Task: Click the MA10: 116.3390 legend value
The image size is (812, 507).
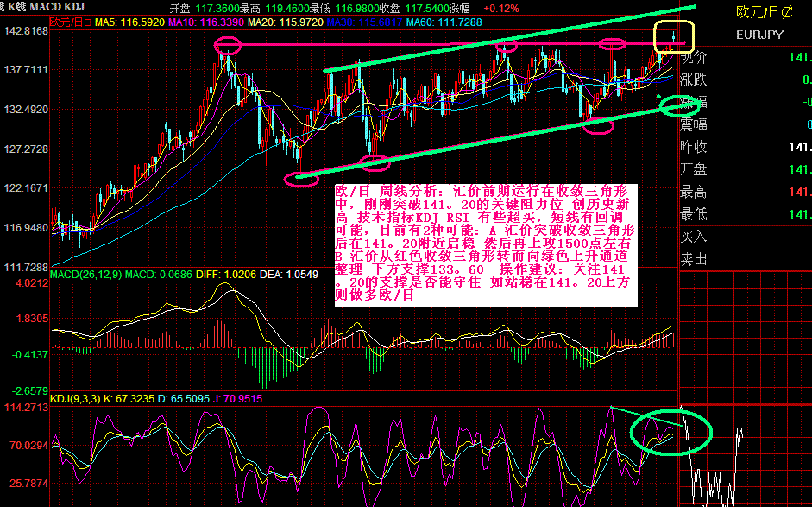Action: (206, 22)
